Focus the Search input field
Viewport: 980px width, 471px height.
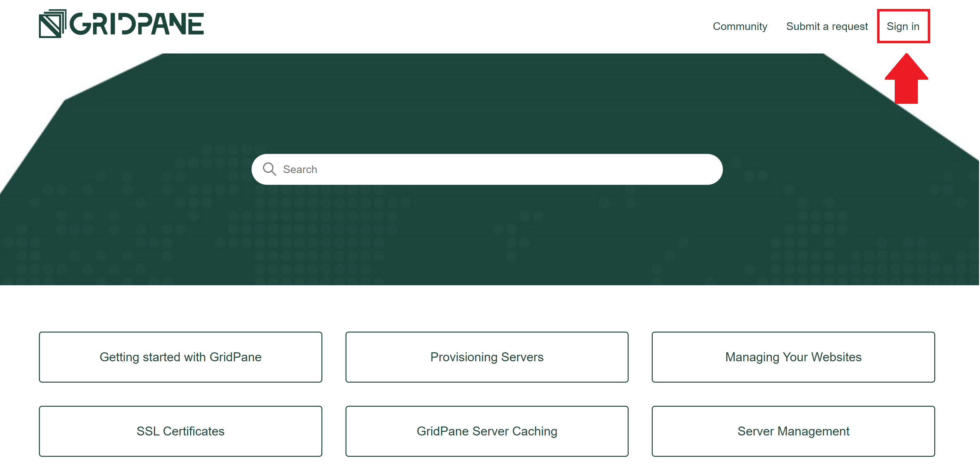point(487,169)
